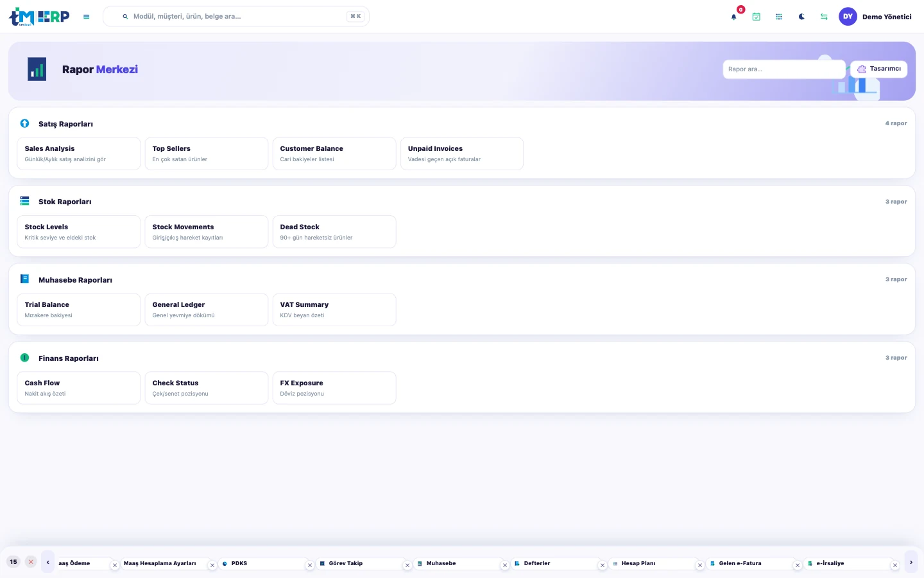Close the Muhasebe tab
Screen dimensions: 924x578
click(x=505, y=566)
